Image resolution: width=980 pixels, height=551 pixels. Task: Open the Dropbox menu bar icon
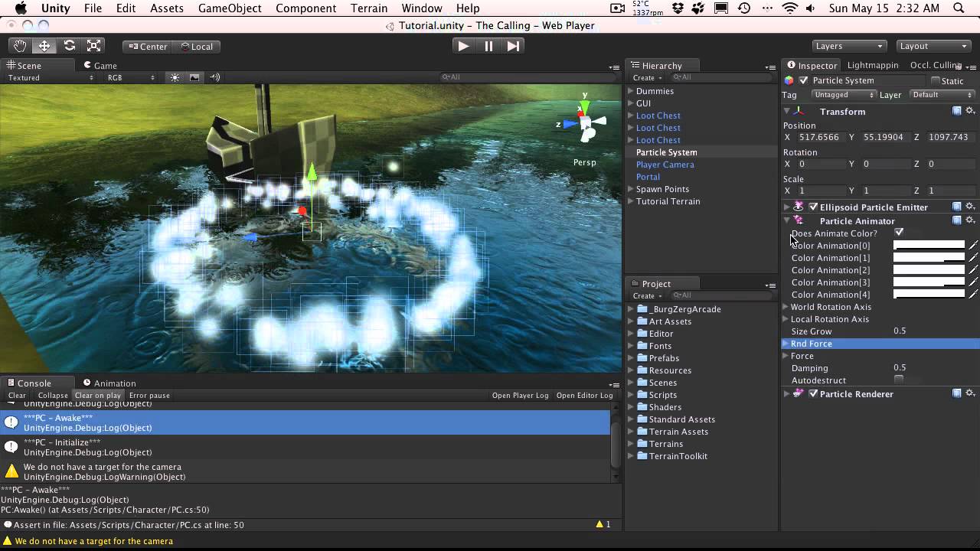678,8
